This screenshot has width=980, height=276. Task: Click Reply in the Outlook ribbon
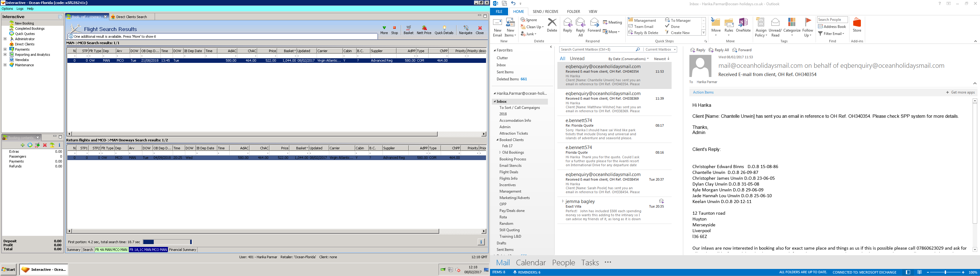(567, 25)
